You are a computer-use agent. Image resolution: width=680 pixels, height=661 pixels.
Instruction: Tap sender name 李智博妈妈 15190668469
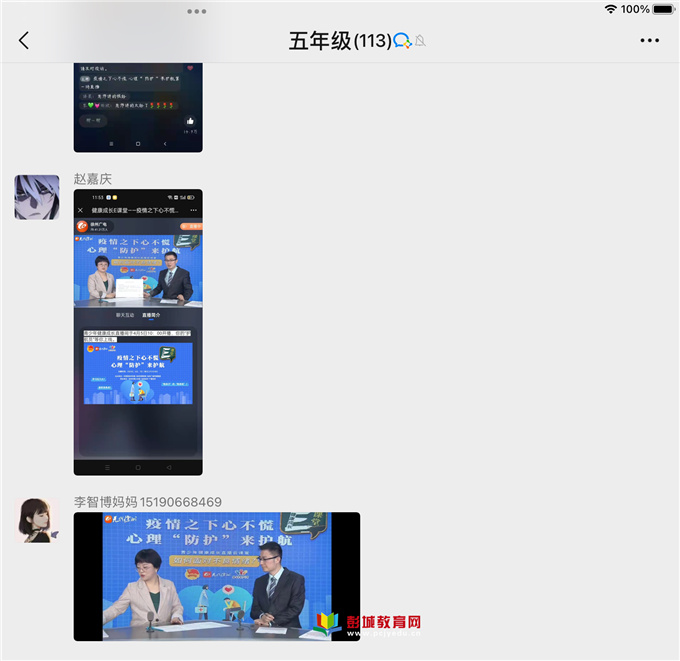tap(147, 502)
